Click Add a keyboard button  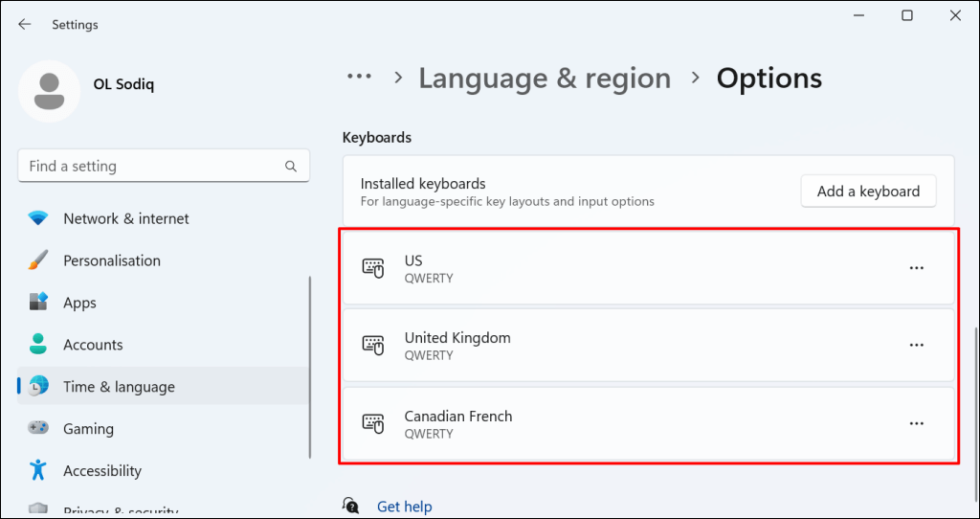868,192
